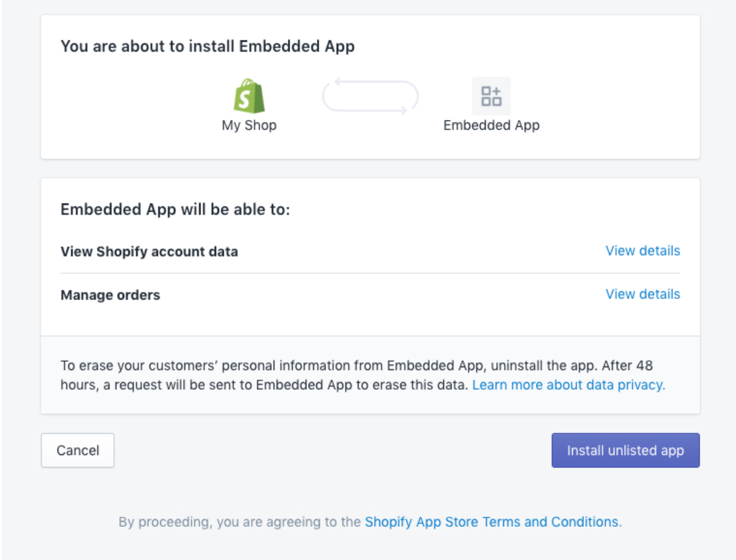736x560 pixels.
Task: Select the View Shopify account data permission
Action: click(x=149, y=252)
